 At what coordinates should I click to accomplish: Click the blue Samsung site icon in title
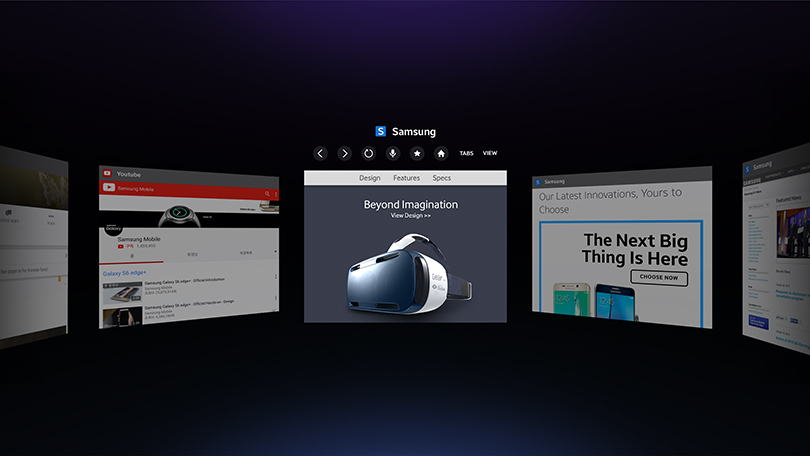coord(381,131)
